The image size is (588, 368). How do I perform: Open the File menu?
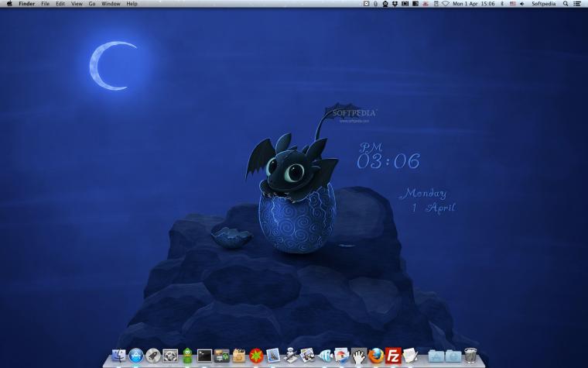click(x=46, y=4)
